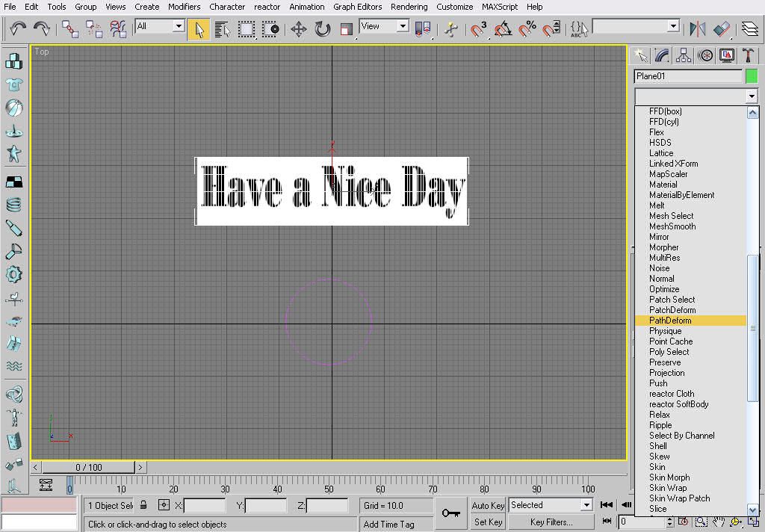Open the Motion panel wheel icon
The image size is (765, 532).
[x=705, y=55]
